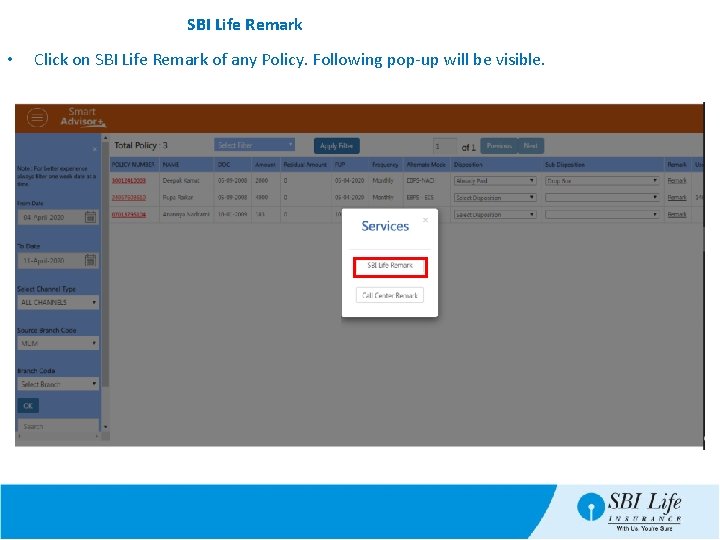Click the Residual Amount column header

[x=305, y=164]
